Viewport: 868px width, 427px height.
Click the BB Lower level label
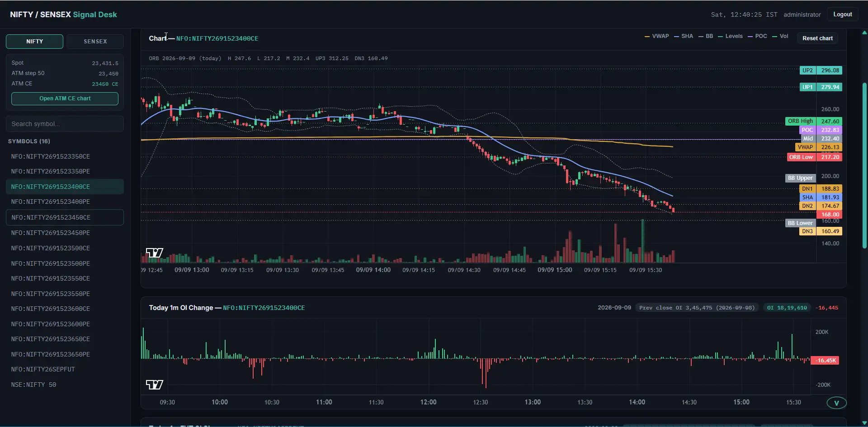pyautogui.click(x=800, y=223)
